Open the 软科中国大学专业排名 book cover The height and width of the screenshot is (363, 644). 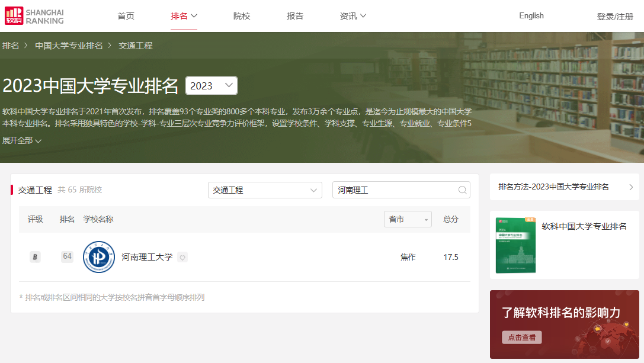point(515,245)
